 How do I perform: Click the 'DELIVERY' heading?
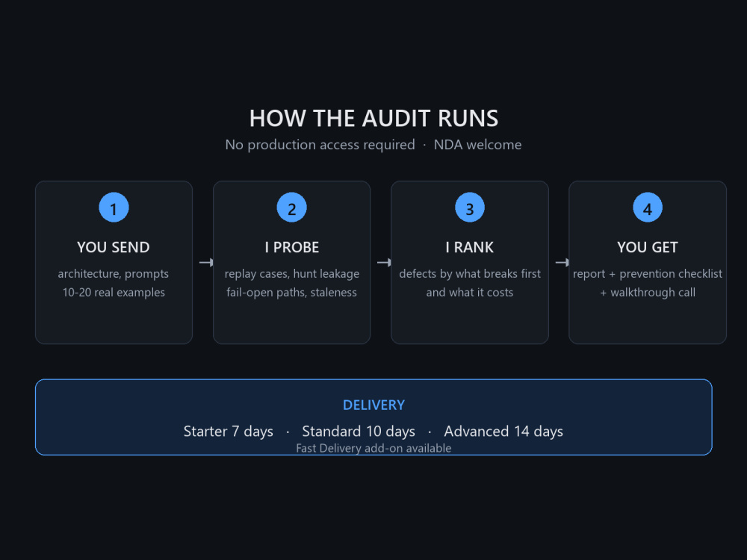pyautogui.click(x=373, y=405)
